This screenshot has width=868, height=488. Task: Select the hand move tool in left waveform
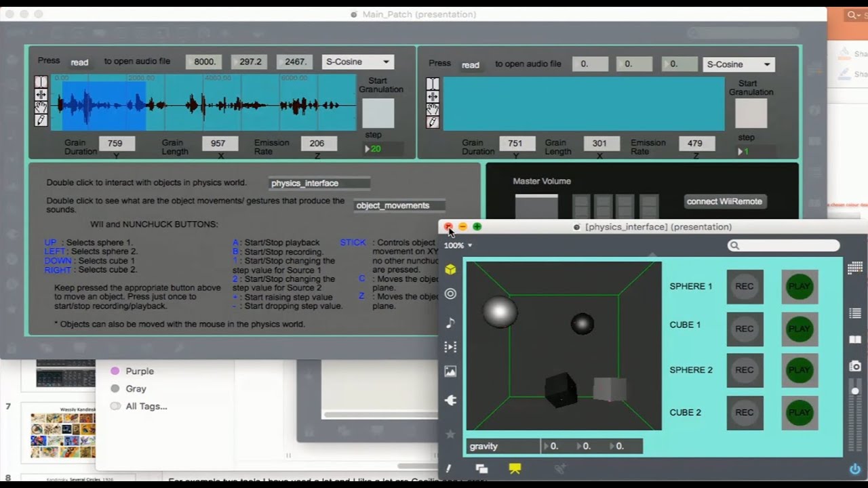click(41, 107)
